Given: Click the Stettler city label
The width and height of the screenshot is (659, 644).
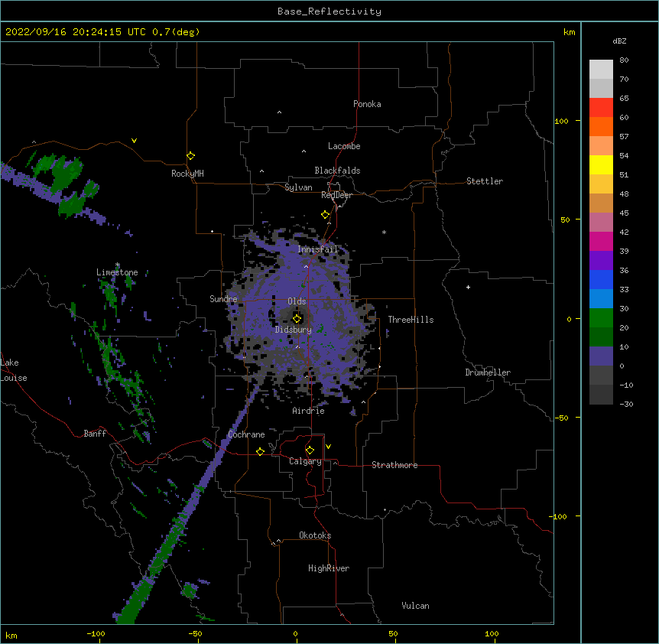Looking at the screenshot, I should tap(485, 181).
